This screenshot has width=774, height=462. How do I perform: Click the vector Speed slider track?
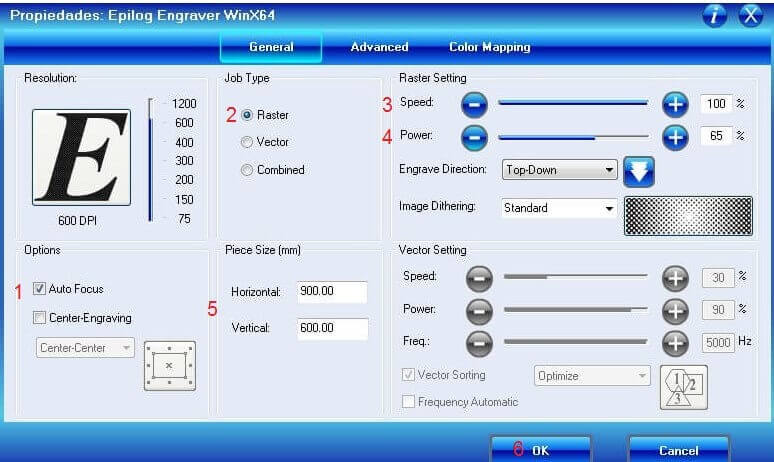[x=576, y=276]
